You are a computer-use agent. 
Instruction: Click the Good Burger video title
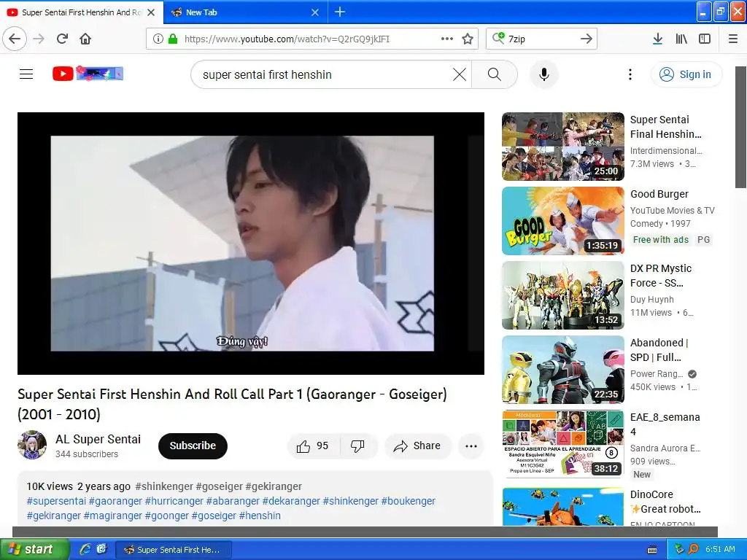pyautogui.click(x=659, y=194)
